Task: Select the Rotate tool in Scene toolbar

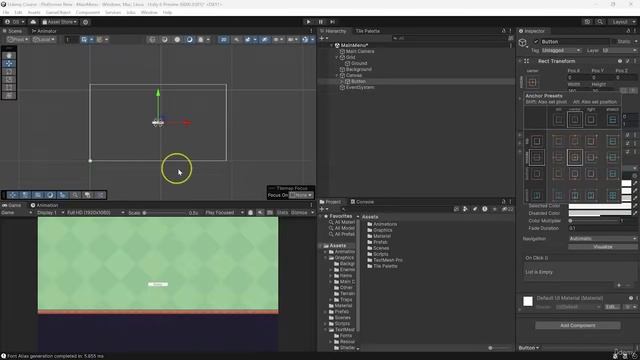Action: 9,71
